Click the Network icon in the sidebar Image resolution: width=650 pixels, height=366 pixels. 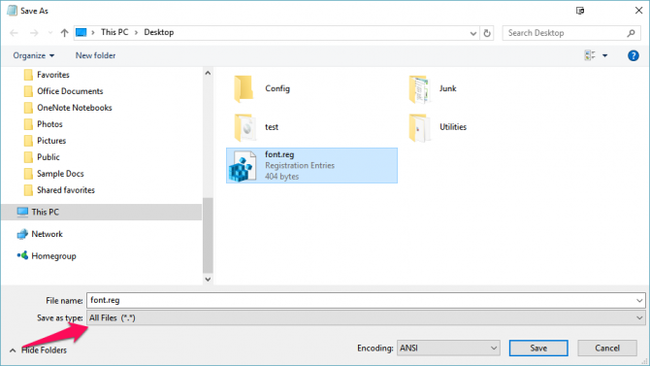[22, 234]
